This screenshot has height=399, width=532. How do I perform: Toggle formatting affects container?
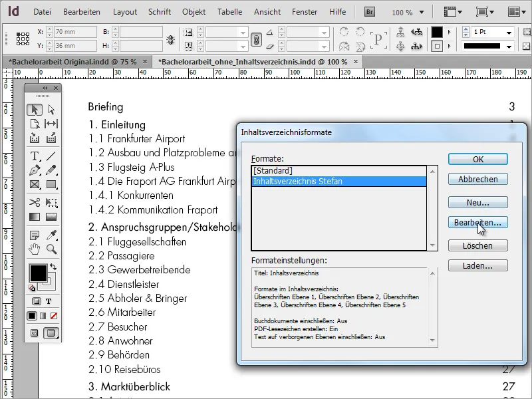(x=37, y=301)
